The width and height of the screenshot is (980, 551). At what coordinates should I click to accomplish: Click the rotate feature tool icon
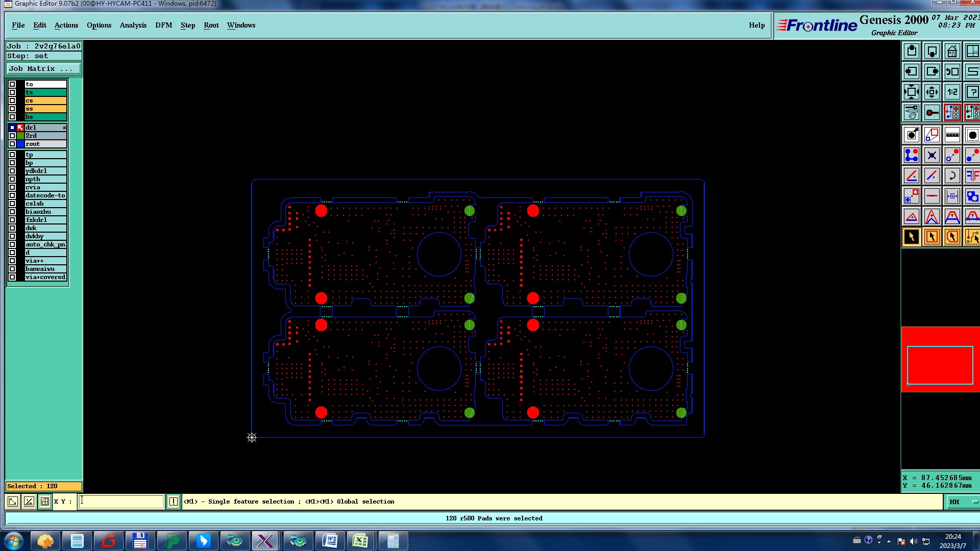[952, 176]
